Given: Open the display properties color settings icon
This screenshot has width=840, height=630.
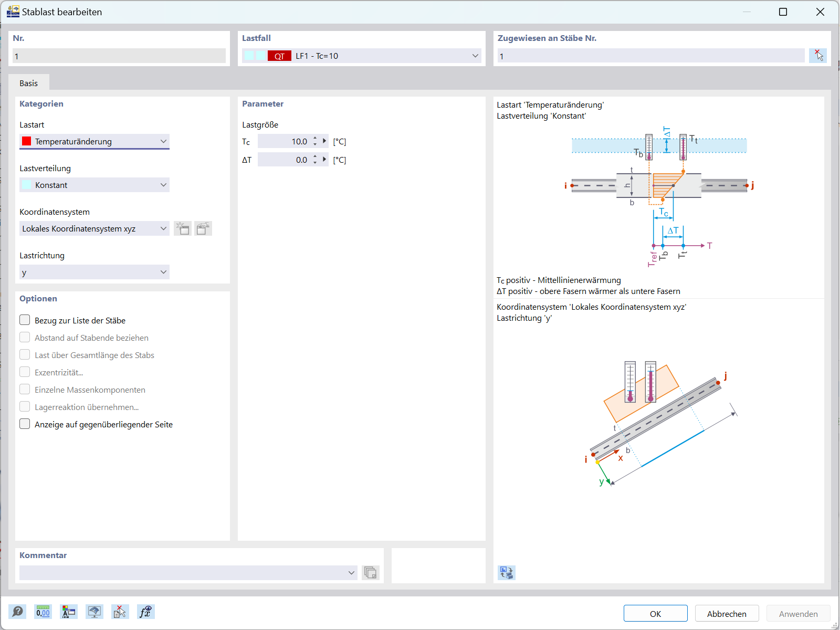Looking at the screenshot, I should pyautogui.click(x=68, y=612).
